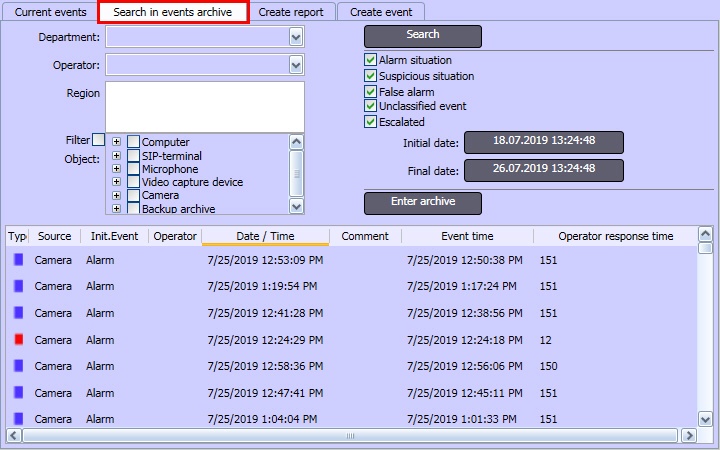The width and height of the screenshot is (720, 450).
Task: Uncheck the Escalated checkbox
Action: pos(370,122)
